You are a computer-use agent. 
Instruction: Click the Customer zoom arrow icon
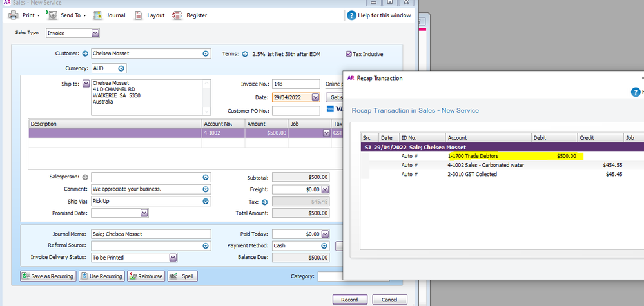pyautogui.click(x=85, y=54)
